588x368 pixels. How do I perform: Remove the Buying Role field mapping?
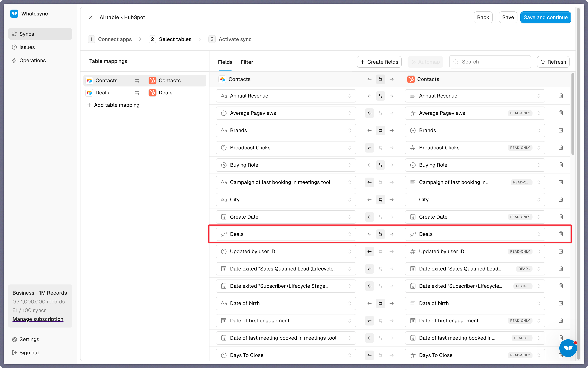561,165
